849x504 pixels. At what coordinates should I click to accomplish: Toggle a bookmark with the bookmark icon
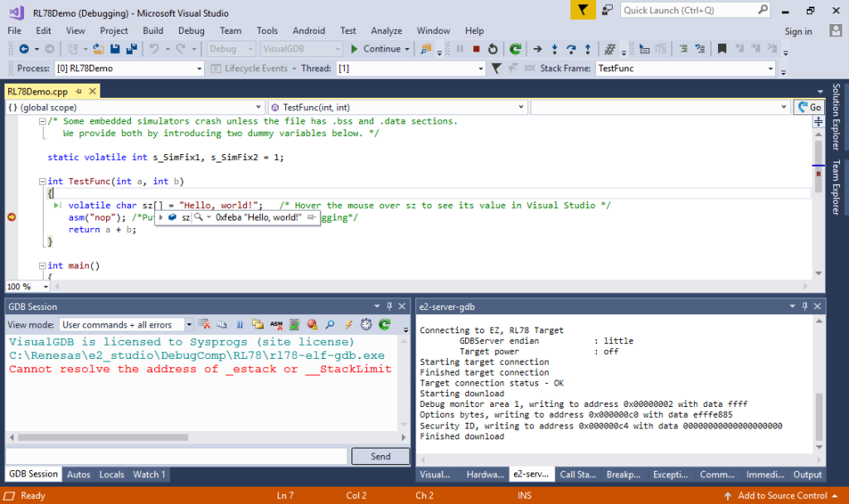[723, 48]
